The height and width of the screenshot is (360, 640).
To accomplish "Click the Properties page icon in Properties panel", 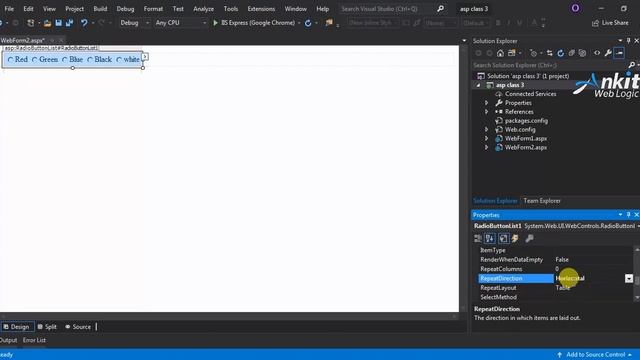I will (504, 239).
